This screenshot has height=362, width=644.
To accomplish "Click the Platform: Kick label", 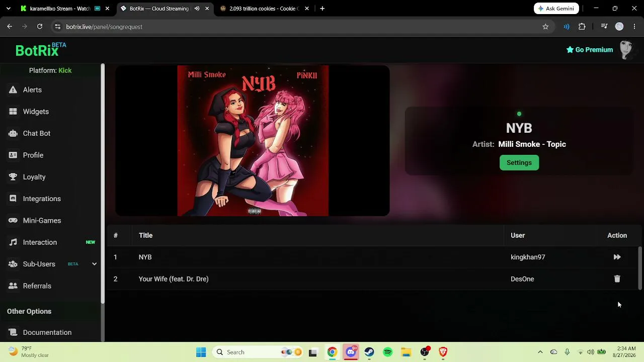I will coord(50,70).
